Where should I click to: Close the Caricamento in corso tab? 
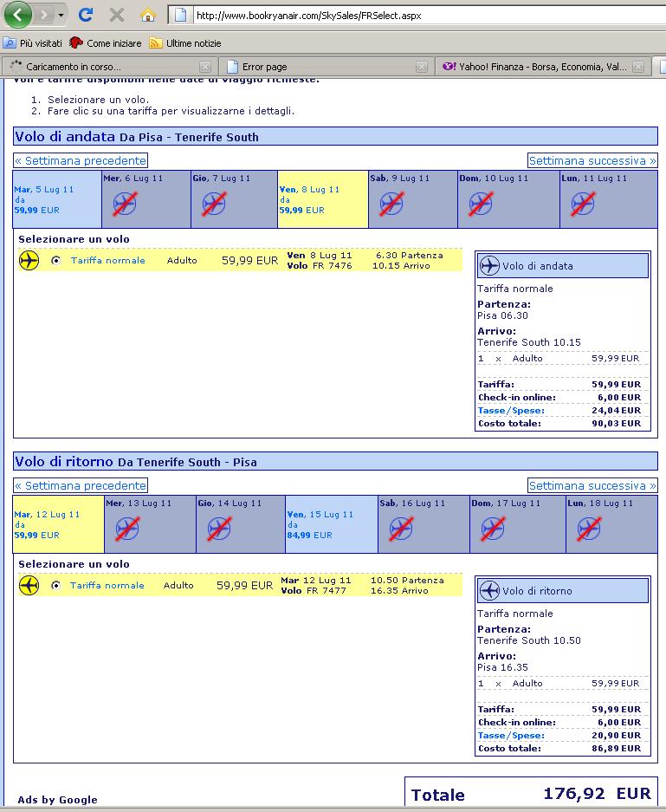(205, 67)
